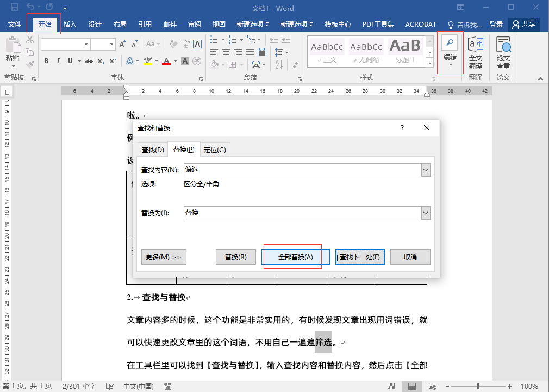Click the Save icon in title bar
549x392 pixels.
15,8
